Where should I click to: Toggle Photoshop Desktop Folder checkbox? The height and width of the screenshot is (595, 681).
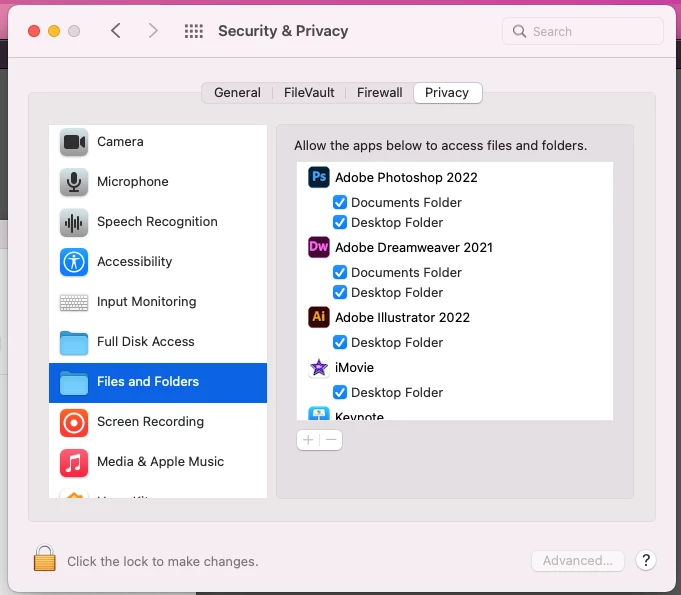point(340,222)
